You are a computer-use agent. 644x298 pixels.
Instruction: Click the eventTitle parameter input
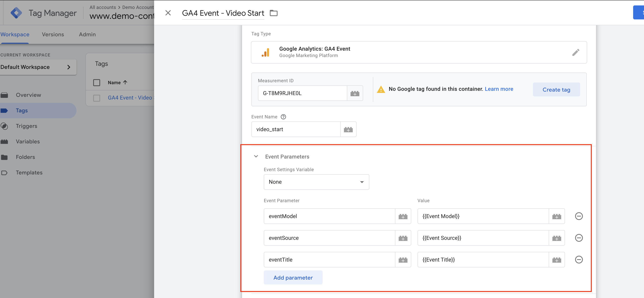click(329, 260)
